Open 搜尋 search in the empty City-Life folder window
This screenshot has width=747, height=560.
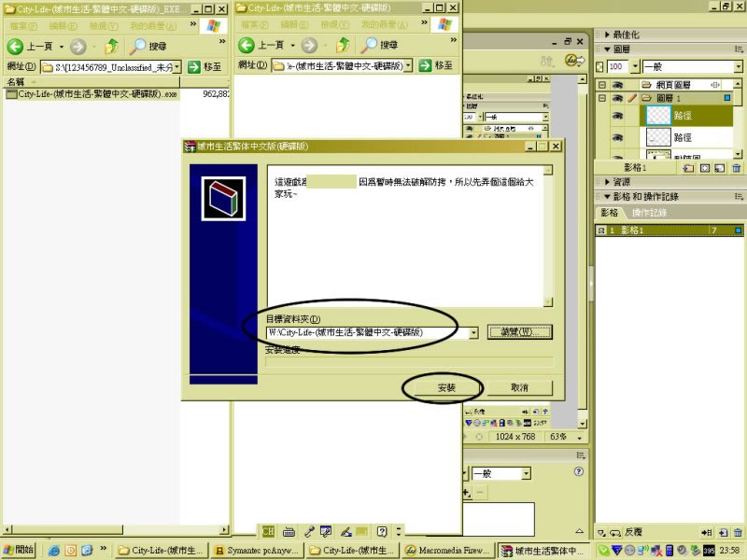[x=380, y=45]
